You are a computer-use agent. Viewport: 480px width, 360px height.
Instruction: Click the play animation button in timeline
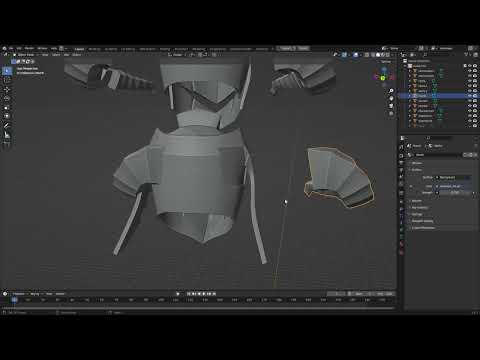coord(204,294)
